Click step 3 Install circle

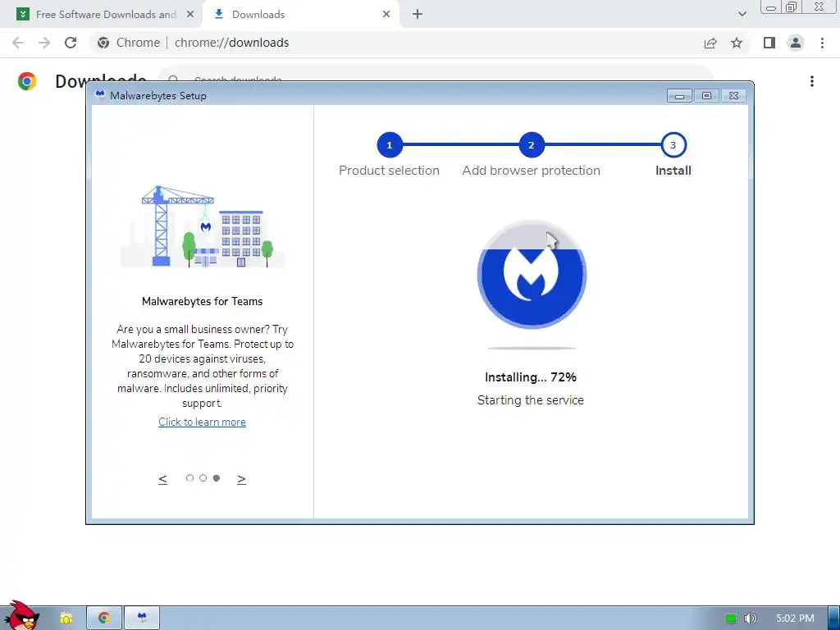(x=673, y=145)
